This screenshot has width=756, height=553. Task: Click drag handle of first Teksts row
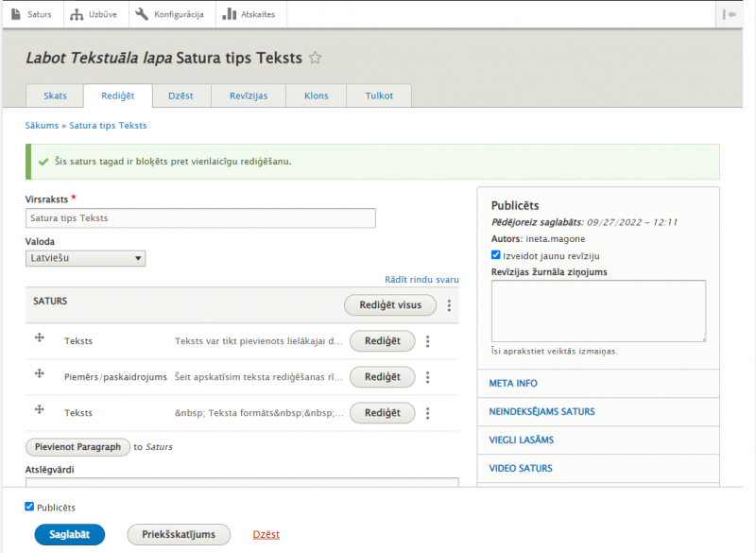click(40, 337)
